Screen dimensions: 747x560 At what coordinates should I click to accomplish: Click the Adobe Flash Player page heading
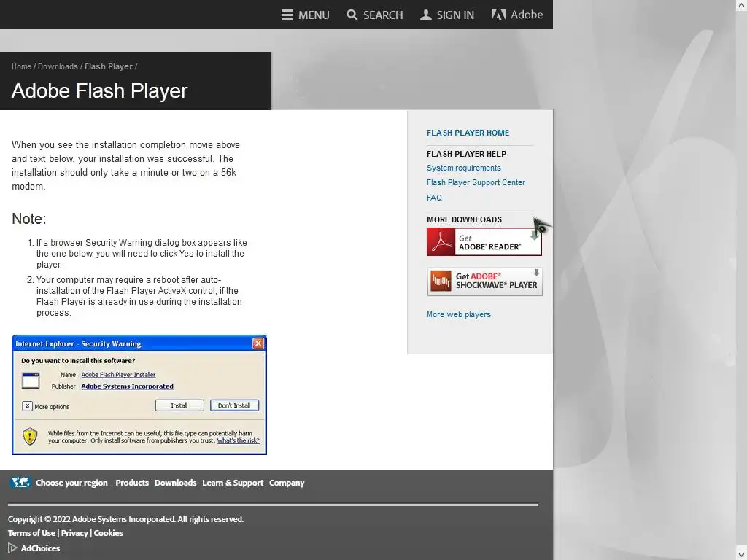point(99,90)
